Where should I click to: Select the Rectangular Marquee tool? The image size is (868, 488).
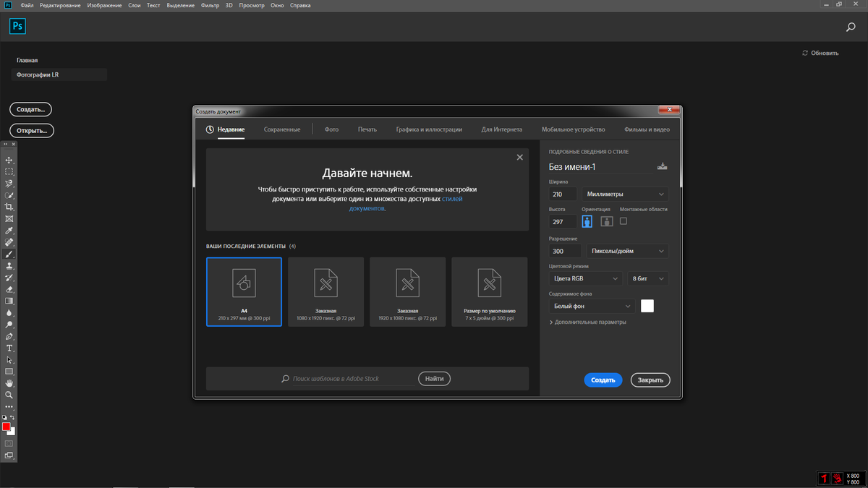[9, 172]
